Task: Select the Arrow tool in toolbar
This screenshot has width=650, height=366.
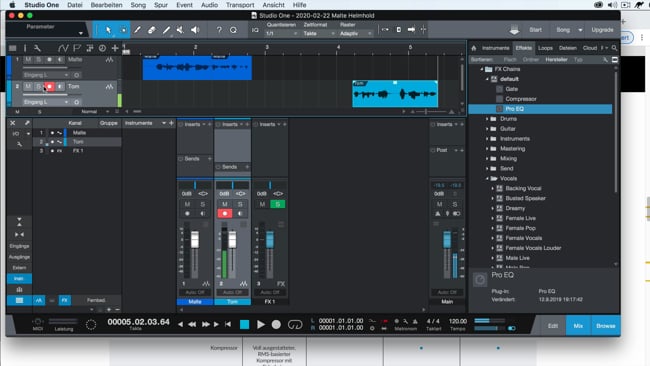Action: click(x=108, y=30)
